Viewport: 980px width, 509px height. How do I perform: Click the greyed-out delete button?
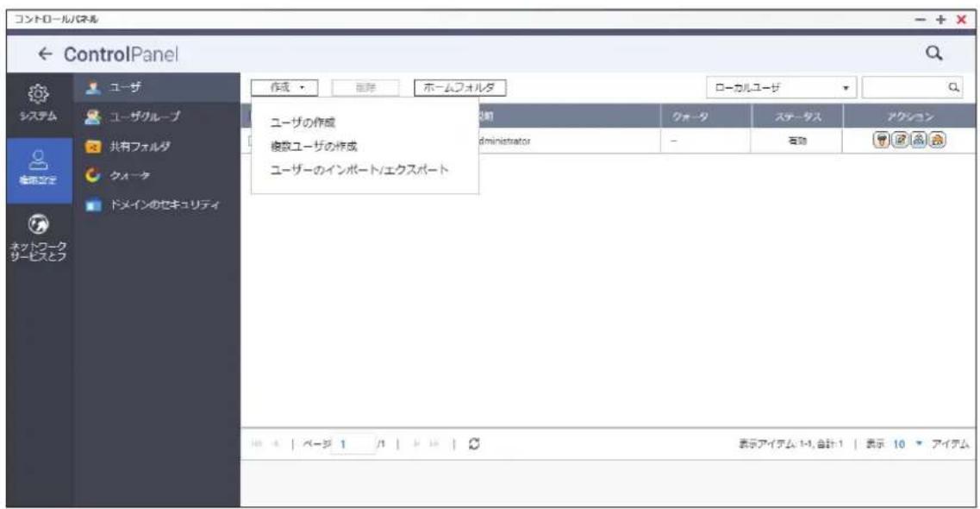coord(365,87)
